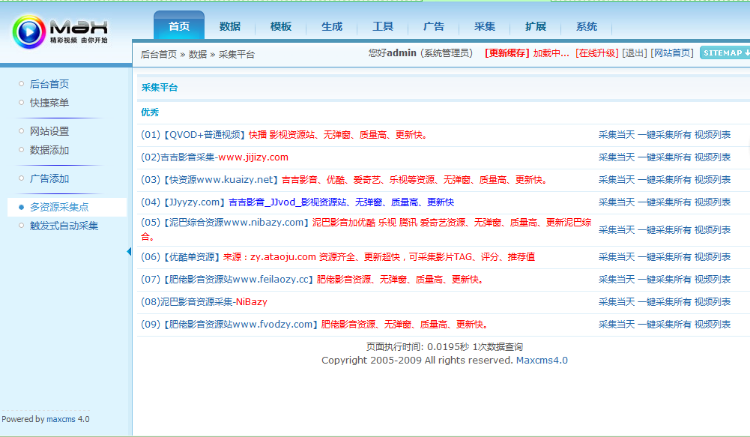Click the 更新缓存 link
750x437 pixels.
point(507,53)
